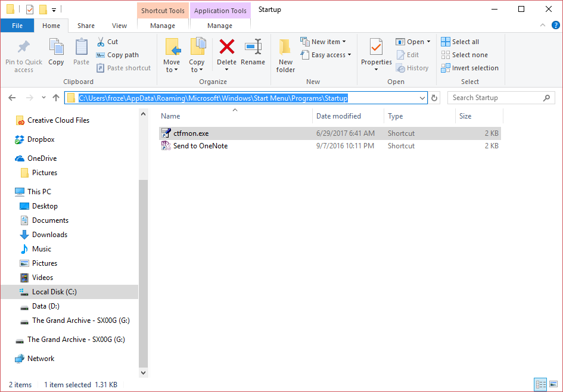Click the Search Startup box
Image resolution: width=563 pixels, height=392 pixels.
[x=501, y=98]
